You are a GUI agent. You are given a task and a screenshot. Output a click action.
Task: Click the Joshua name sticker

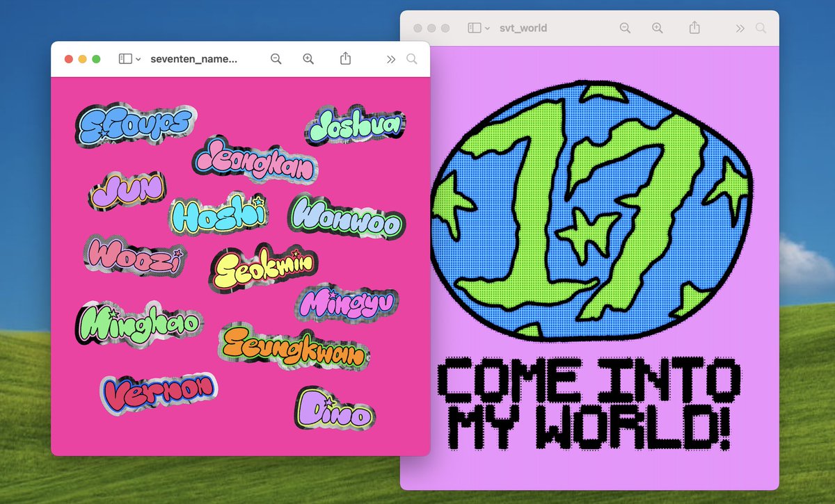pos(355,126)
